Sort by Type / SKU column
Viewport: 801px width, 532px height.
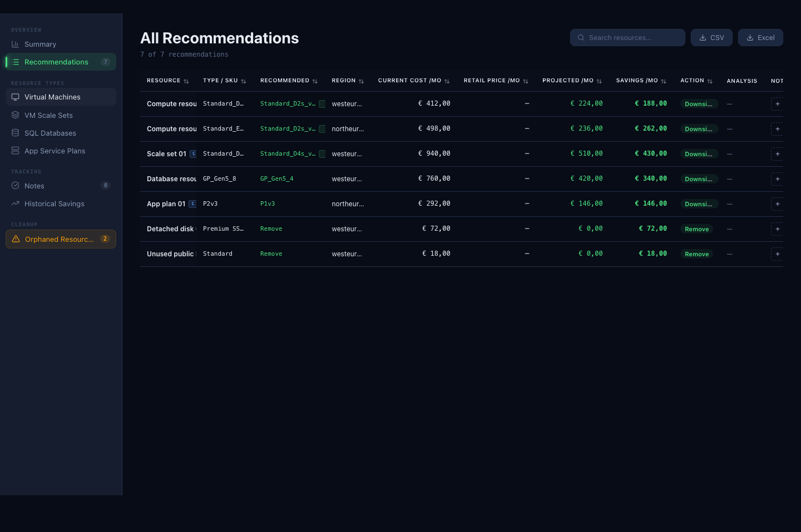225,81
